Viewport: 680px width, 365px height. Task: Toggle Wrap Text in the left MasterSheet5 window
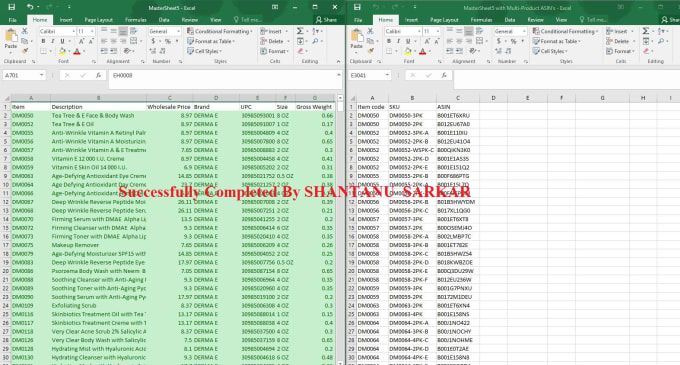[134, 31]
